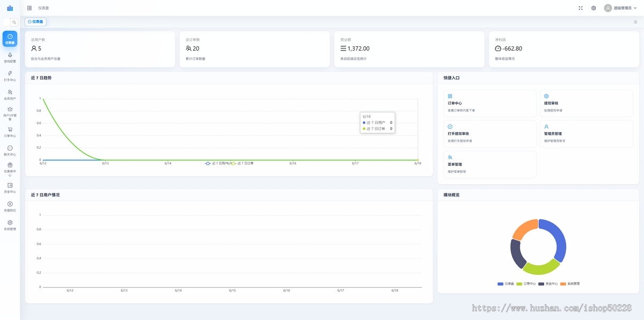Open 订单中心 sidebar item
This screenshot has height=320, width=644.
tap(10, 132)
